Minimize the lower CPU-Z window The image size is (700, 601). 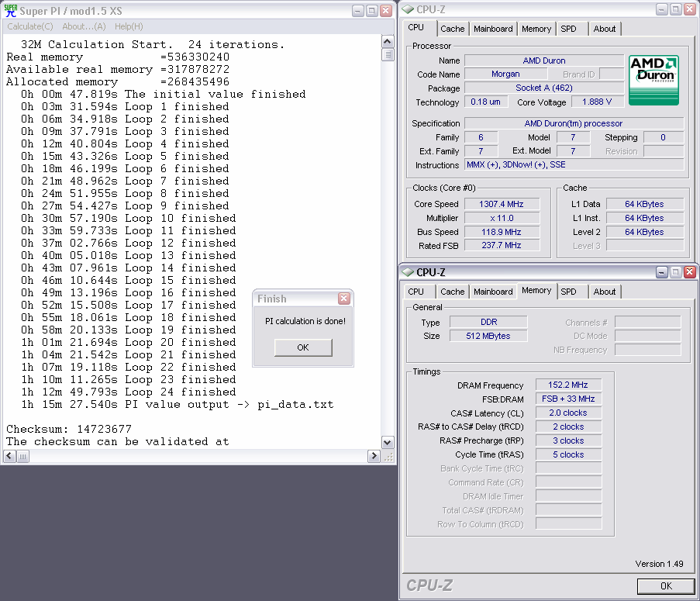[x=661, y=272]
